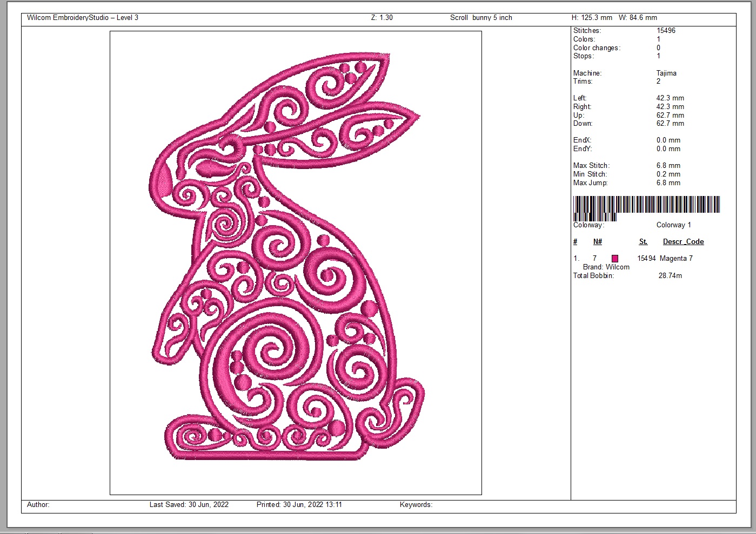The height and width of the screenshot is (534, 756).
Task: Click the Author field in the footer
Action: [38, 505]
